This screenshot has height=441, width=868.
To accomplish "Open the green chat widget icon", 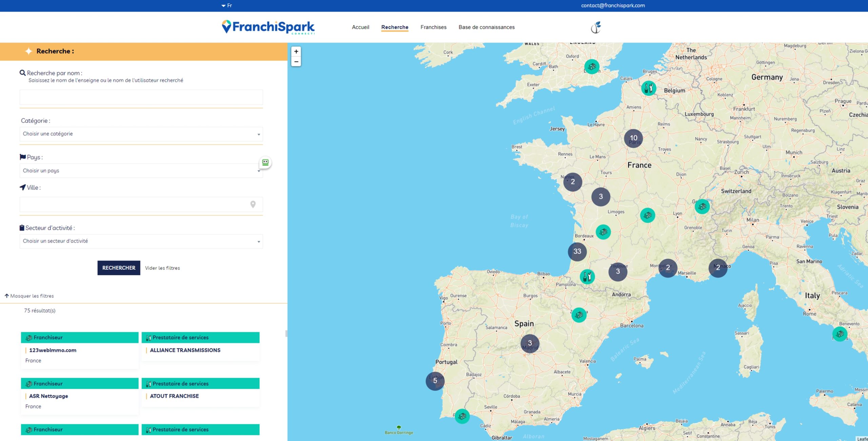I will tap(265, 162).
